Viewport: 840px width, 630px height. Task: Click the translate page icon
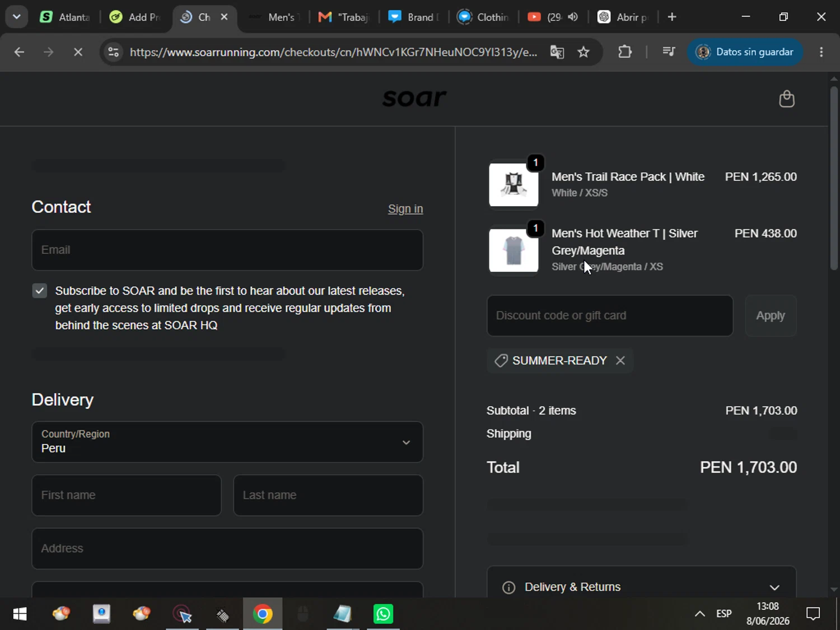point(557,52)
